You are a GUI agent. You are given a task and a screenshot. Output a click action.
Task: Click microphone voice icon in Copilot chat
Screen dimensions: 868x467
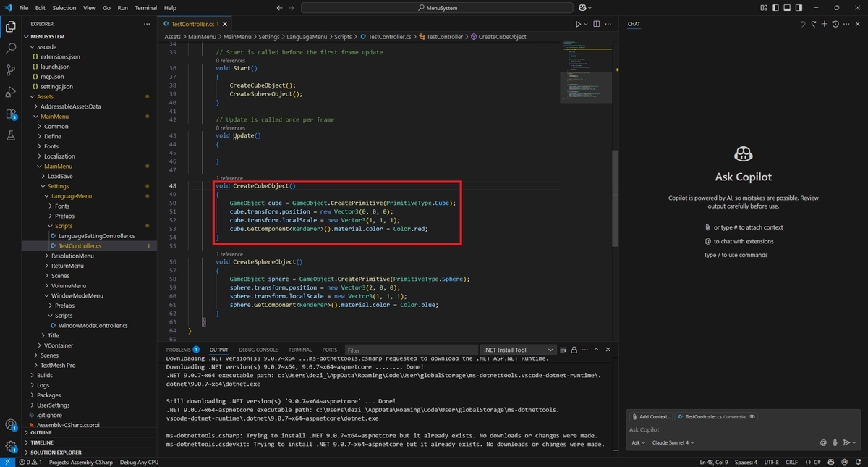[x=835, y=442]
